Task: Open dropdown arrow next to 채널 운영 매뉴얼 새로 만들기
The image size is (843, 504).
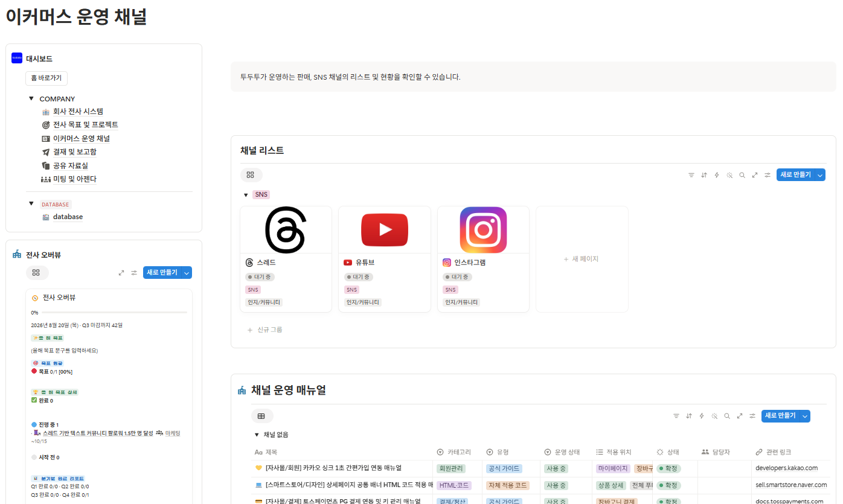Action: coord(805,416)
